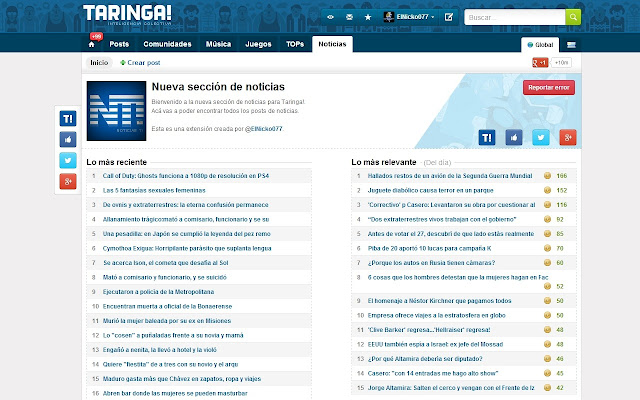Image resolution: width=640 pixels, height=400 pixels.
Task: Click the Crear post link
Action: [144, 63]
